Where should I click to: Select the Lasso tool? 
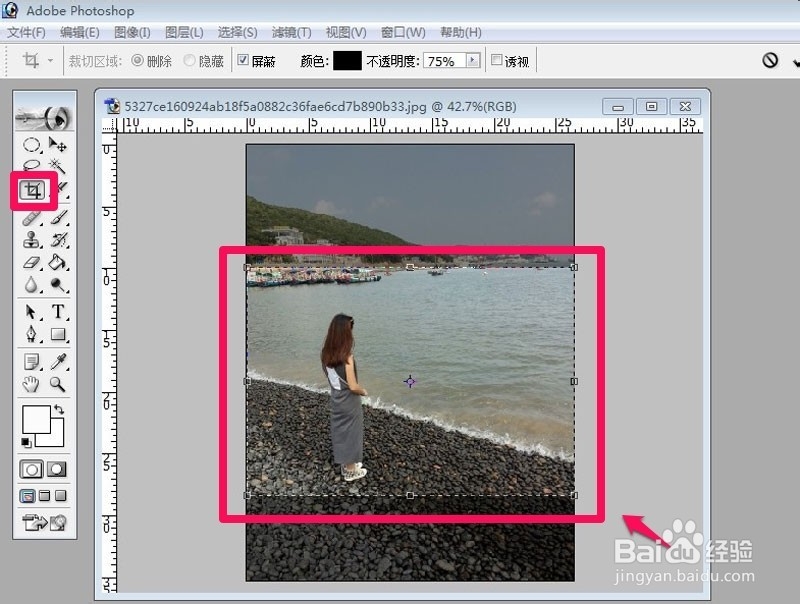click(32, 165)
